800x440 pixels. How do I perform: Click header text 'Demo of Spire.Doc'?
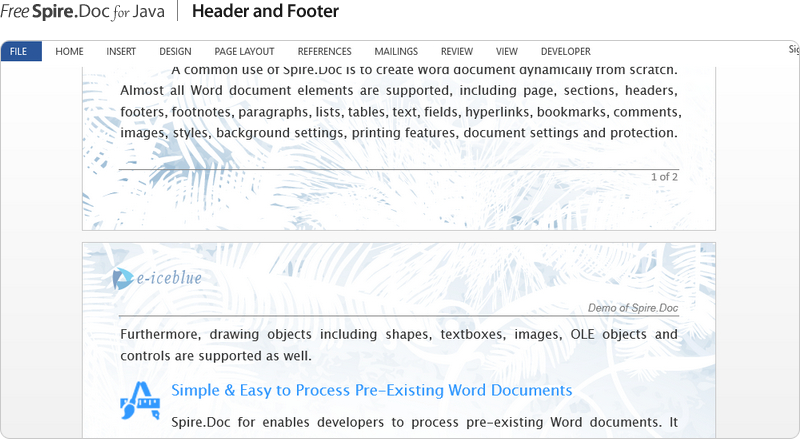point(633,308)
